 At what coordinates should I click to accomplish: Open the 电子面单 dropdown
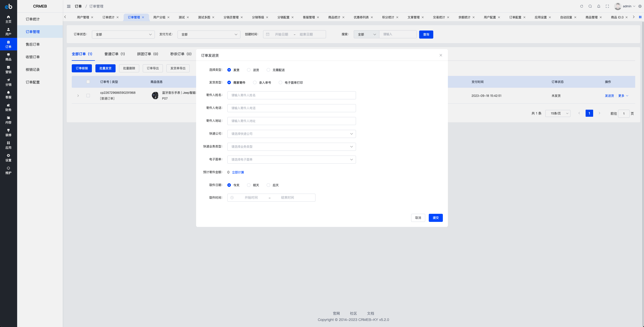click(292, 160)
